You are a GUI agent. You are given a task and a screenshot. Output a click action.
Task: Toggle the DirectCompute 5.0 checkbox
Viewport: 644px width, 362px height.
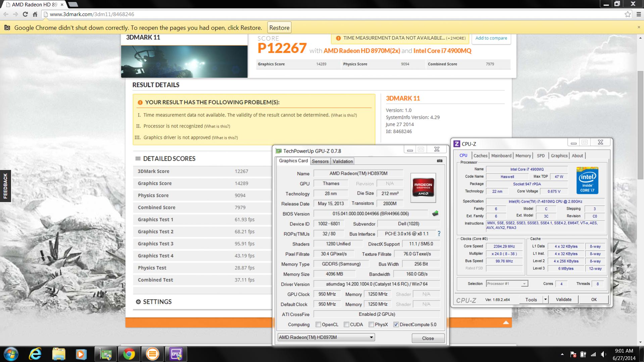click(x=396, y=324)
